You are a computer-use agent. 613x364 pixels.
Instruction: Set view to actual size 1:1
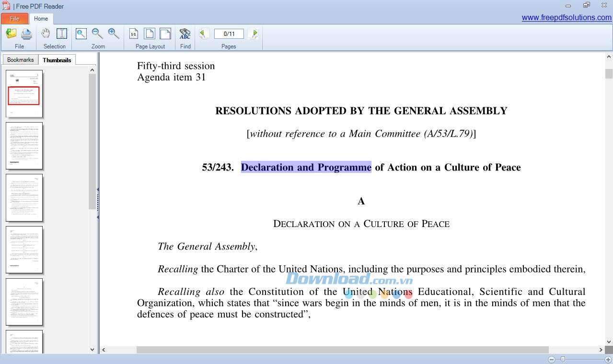[x=134, y=34]
